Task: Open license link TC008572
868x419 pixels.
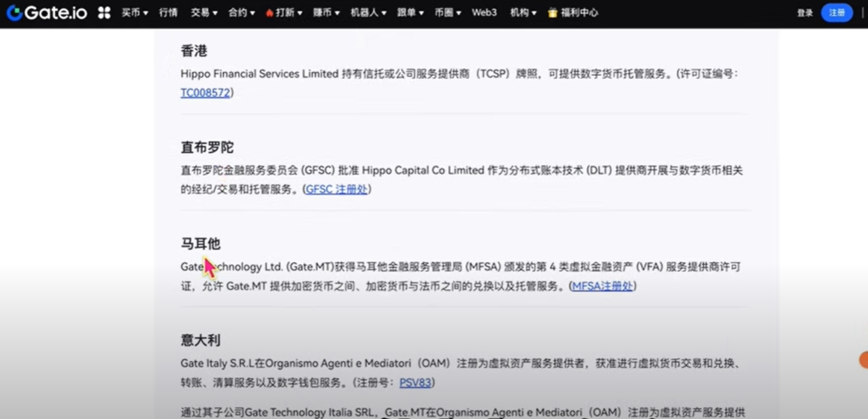Action: 205,93
